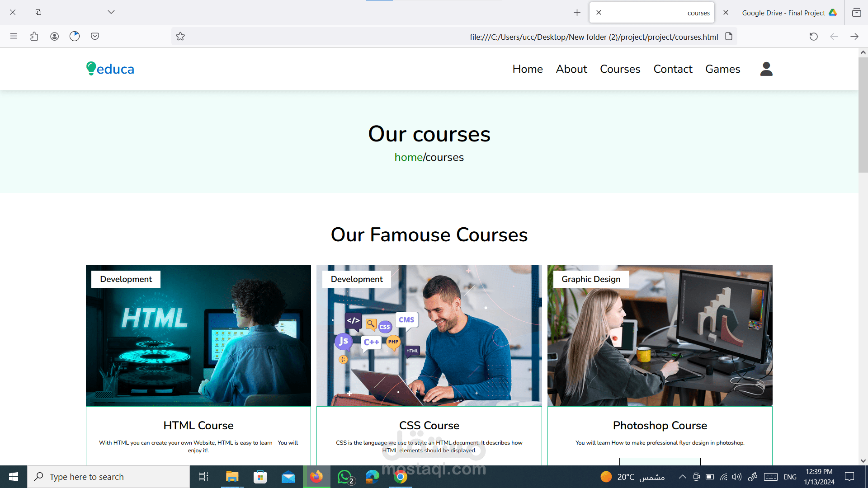868x488 pixels.
Task: Click the Photoshop Course thumbnail image
Action: (660, 335)
